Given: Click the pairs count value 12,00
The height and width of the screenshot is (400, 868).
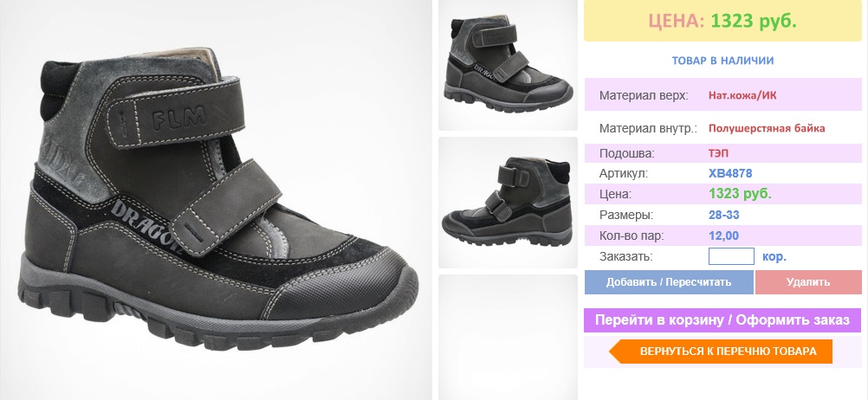Looking at the screenshot, I should pyautogui.click(x=723, y=236).
